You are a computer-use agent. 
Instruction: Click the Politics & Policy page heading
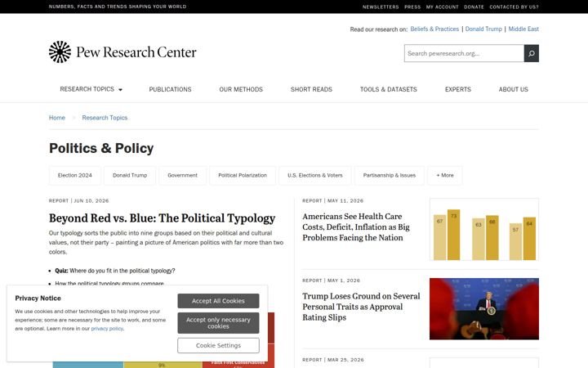(x=101, y=148)
